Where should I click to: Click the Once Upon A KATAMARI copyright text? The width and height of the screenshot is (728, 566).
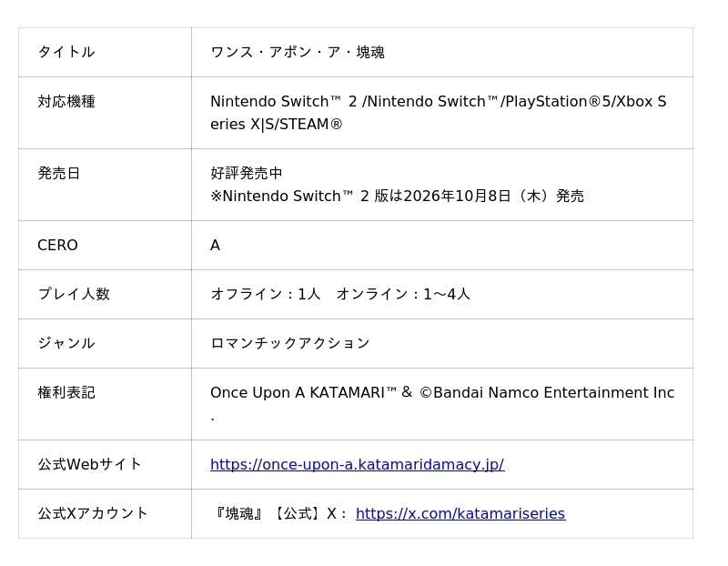click(x=442, y=403)
